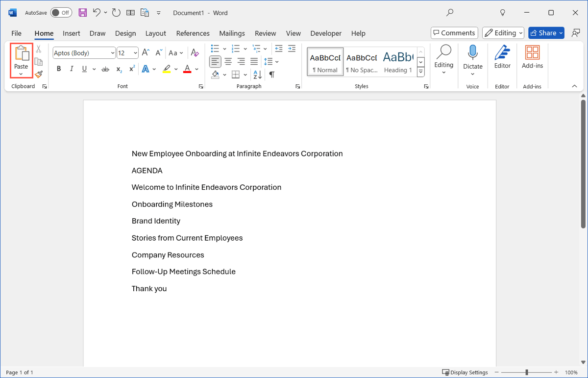Open the font name dropdown
This screenshot has height=378, width=588.
pos(113,53)
